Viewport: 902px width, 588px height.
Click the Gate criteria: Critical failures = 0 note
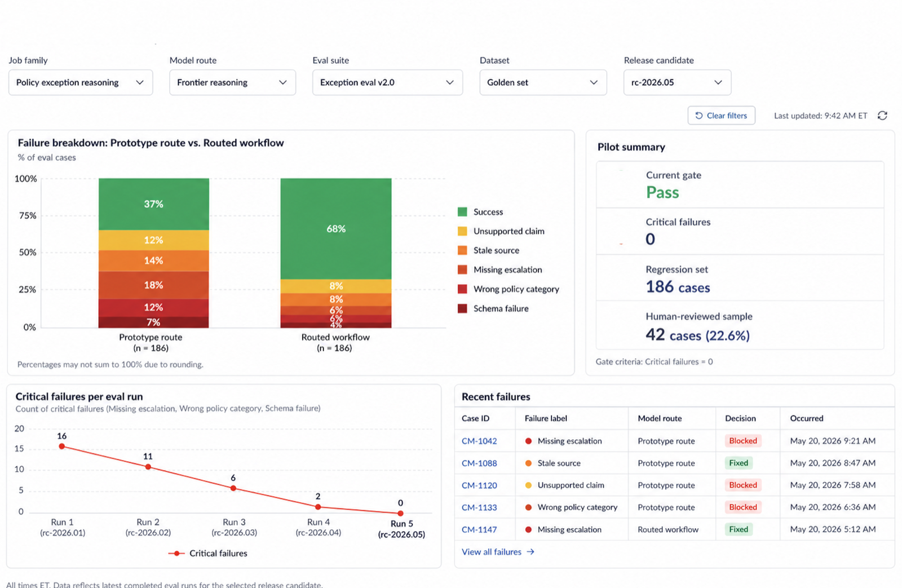click(x=654, y=362)
